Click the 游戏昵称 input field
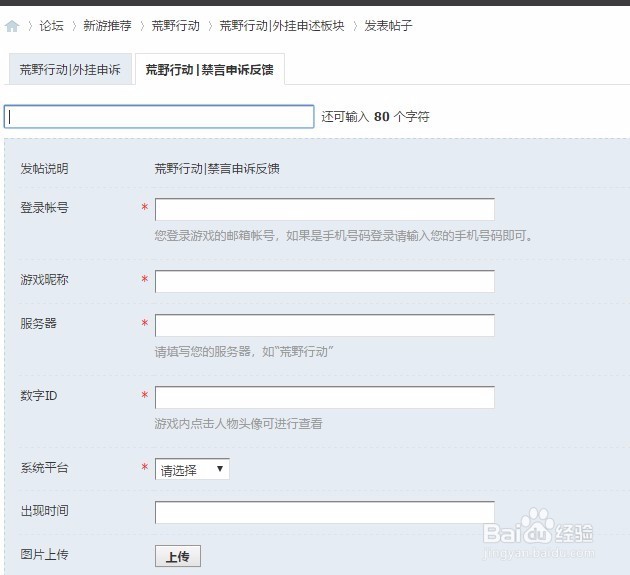 pos(325,281)
